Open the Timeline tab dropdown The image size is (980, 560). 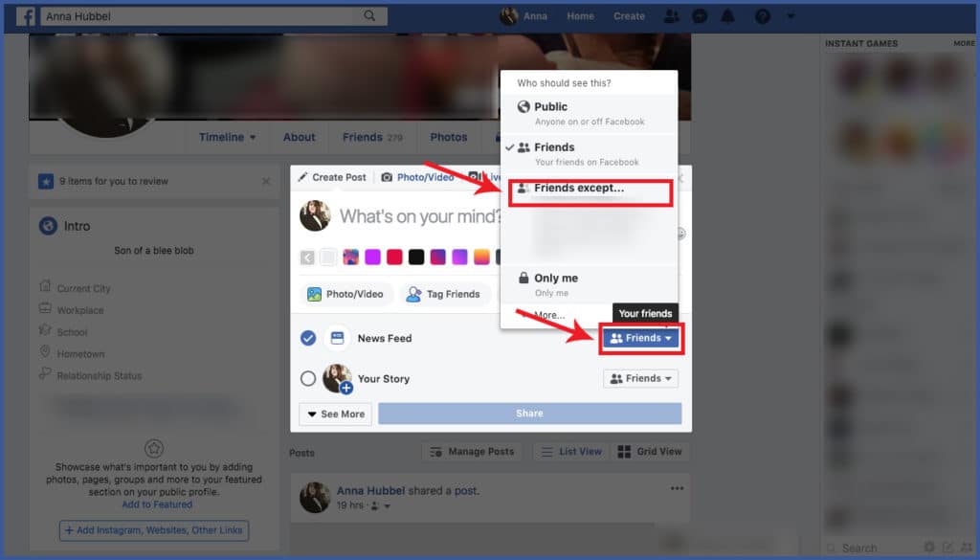(227, 137)
